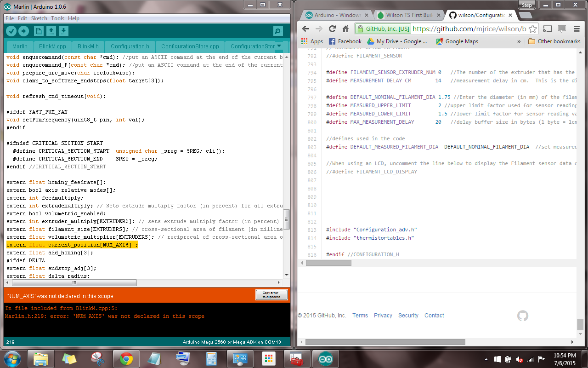This screenshot has width=588, height=368.
Task: Click the Save sketch down-arrow icon
Action: coord(64,31)
